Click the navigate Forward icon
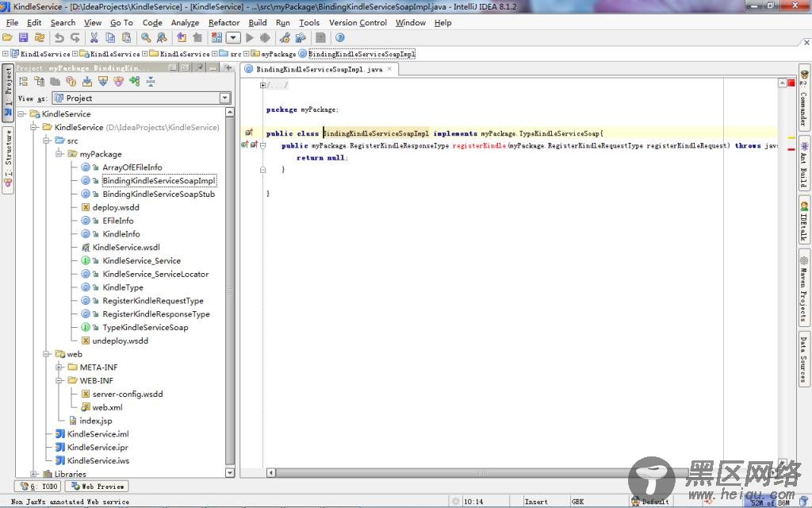 pyautogui.click(x=197, y=38)
